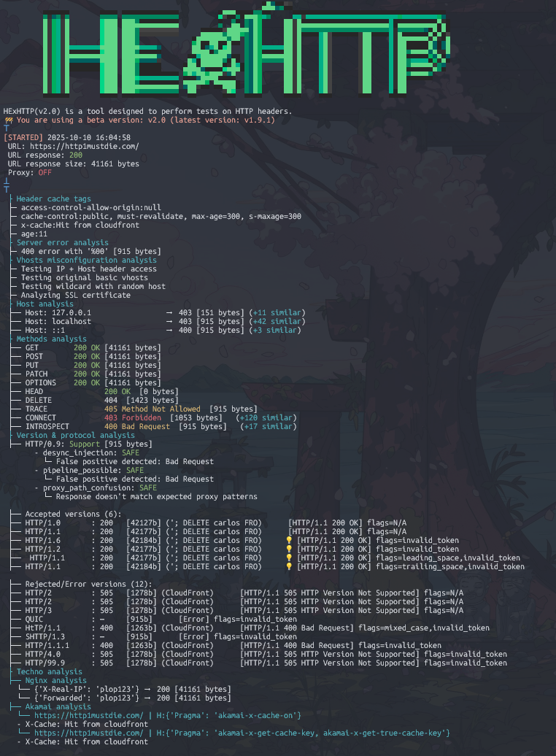556x756 pixels.
Task: Click the 'age:11' header line
Action: (x=34, y=234)
